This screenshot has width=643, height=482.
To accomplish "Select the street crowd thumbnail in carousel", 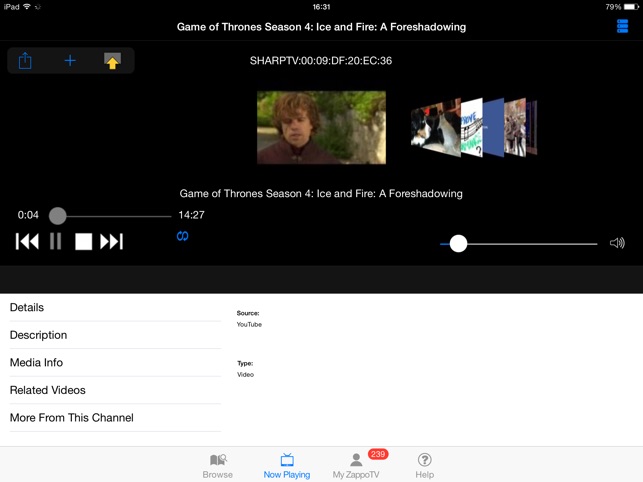I will [x=515, y=128].
